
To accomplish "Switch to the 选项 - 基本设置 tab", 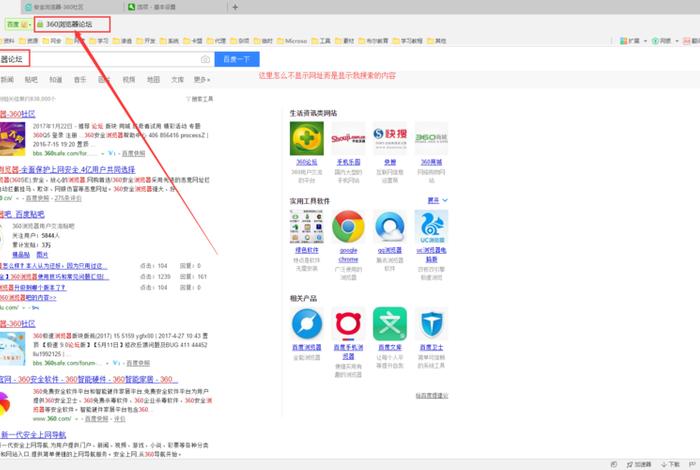I will point(175,7).
